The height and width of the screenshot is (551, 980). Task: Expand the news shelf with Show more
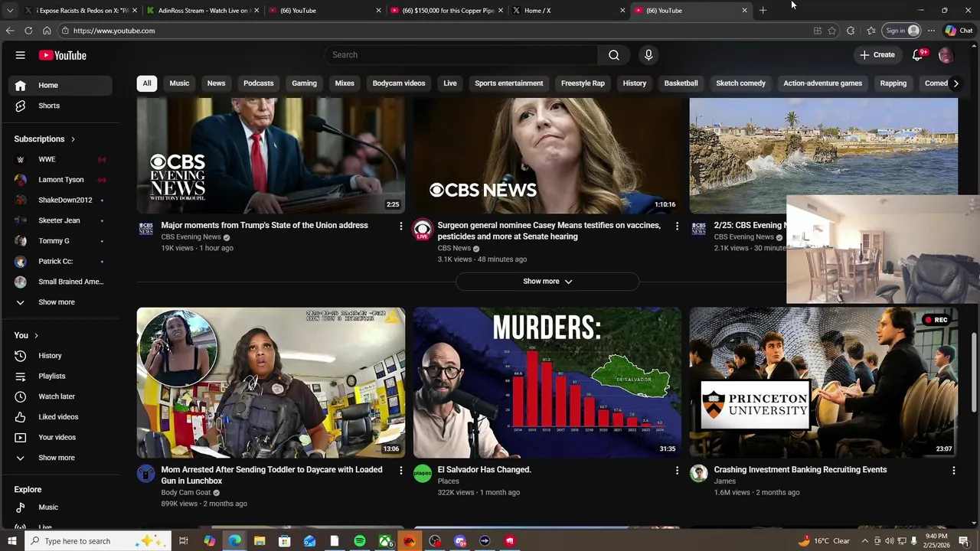tap(547, 282)
